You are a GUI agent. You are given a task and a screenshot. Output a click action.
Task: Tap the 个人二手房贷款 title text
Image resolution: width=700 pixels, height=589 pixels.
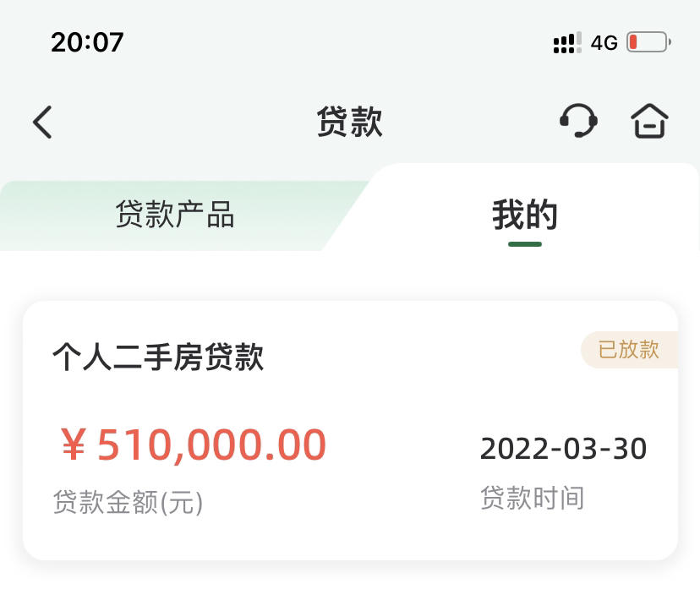tap(158, 357)
